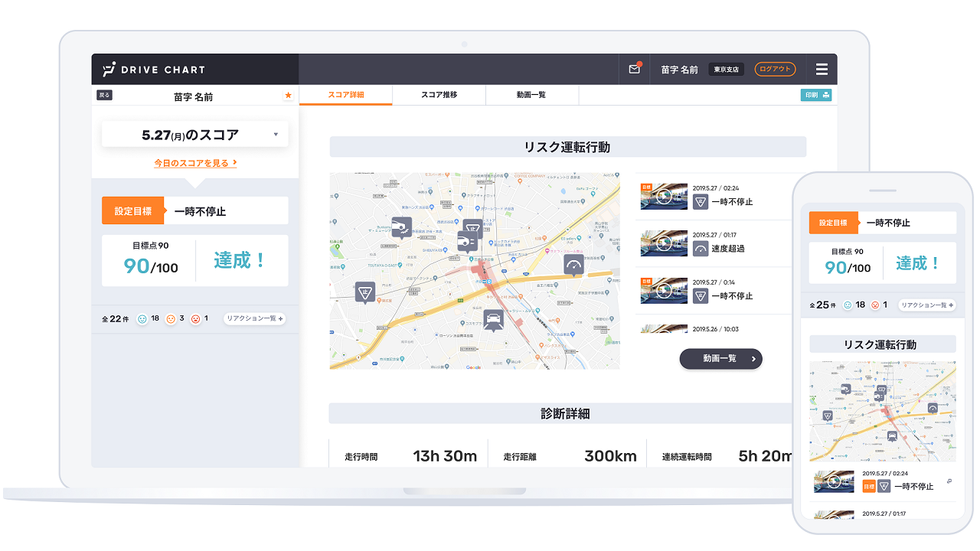Play the 02:24 一時不停止 video thumbnail

coord(664,196)
